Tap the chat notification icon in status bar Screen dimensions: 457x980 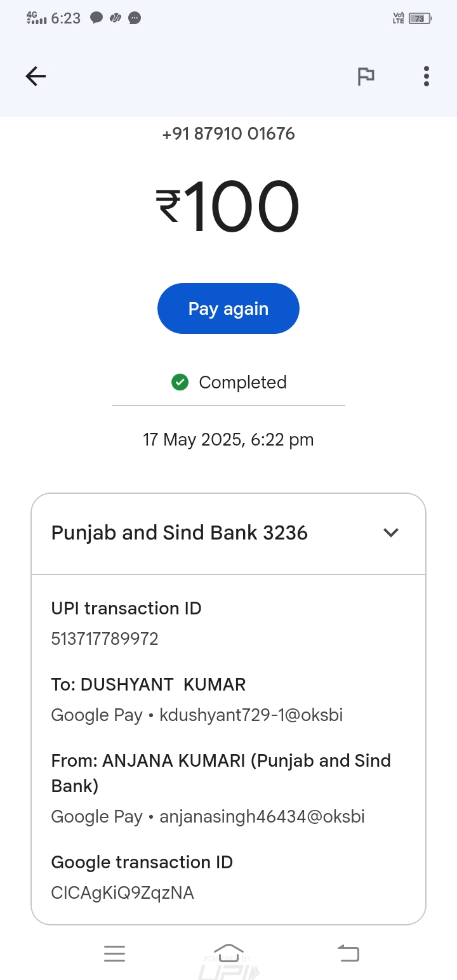click(96, 18)
